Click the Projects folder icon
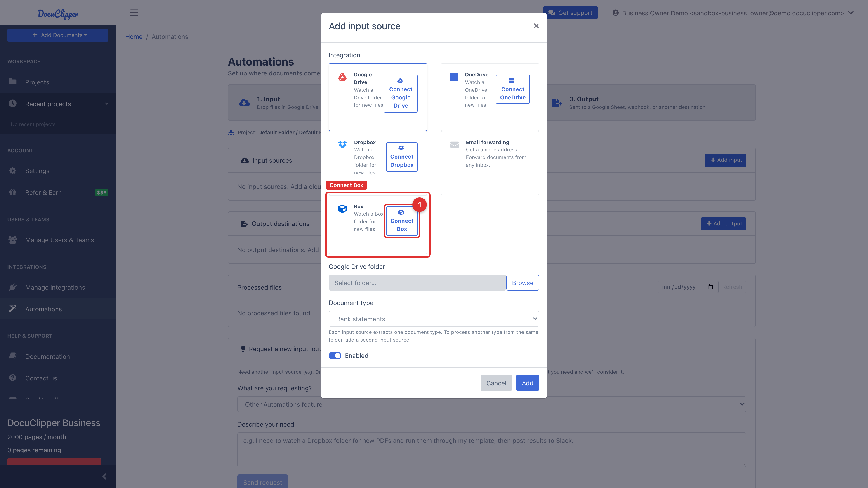This screenshot has height=488, width=868. pos(13,82)
